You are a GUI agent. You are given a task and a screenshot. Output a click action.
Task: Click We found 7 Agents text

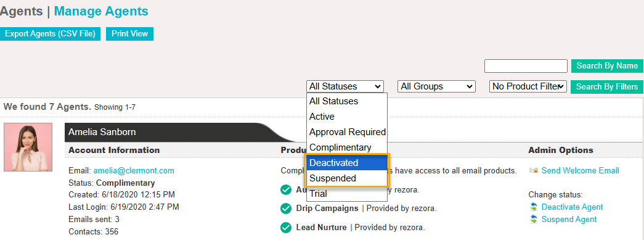[47, 107]
